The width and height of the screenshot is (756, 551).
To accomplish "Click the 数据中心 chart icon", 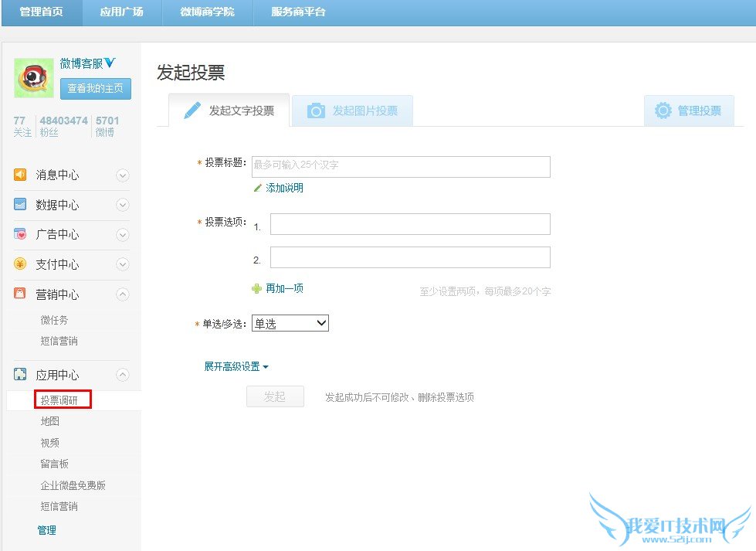I will (x=20, y=205).
